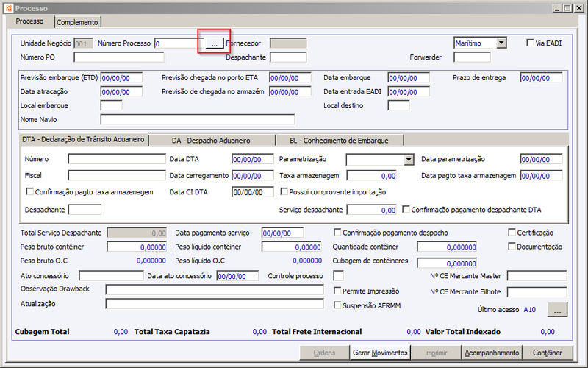Click the Ordens button

[324, 353]
